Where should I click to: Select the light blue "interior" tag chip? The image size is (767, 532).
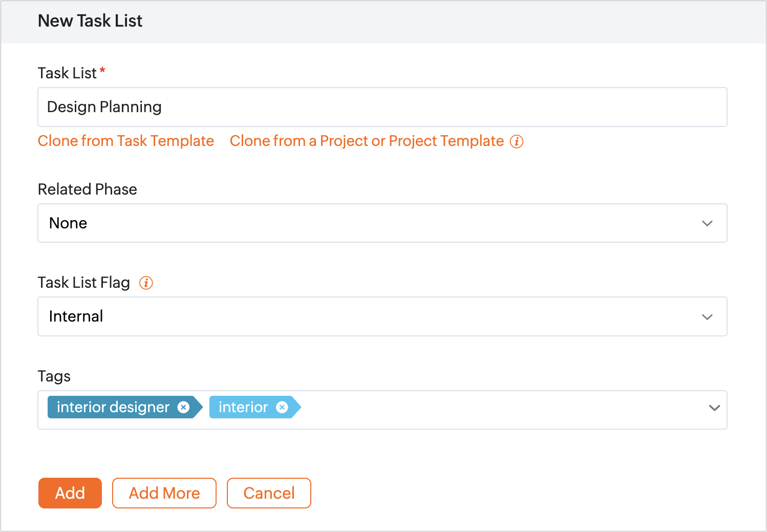[x=243, y=407]
